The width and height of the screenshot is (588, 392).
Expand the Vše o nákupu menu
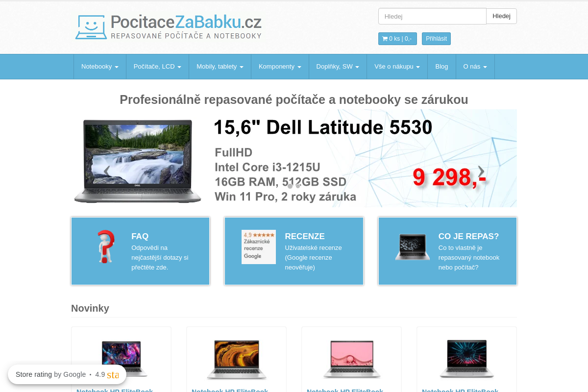(x=397, y=67)
